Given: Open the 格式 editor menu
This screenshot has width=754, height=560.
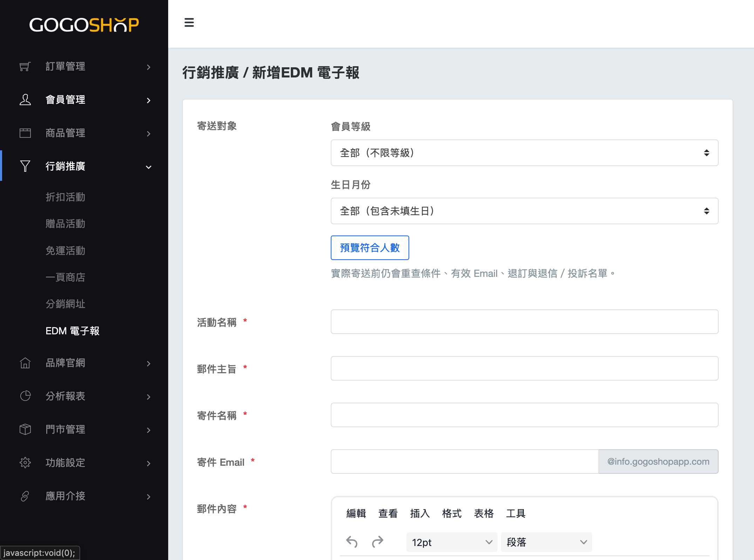Looking at the screenshot, I should click(452, 513).
